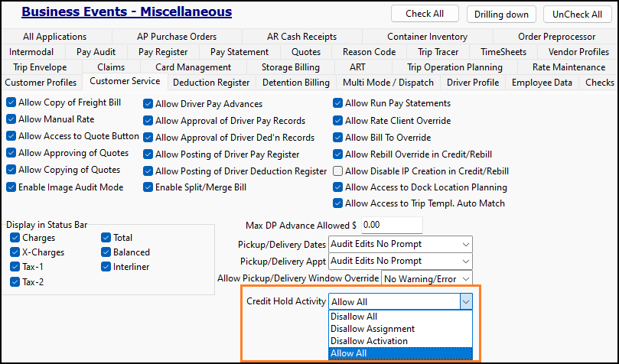The width and height of the screenshot is (619, 364).
Task: Toggle Allow Rate Client Override
Action: point(337,121)
